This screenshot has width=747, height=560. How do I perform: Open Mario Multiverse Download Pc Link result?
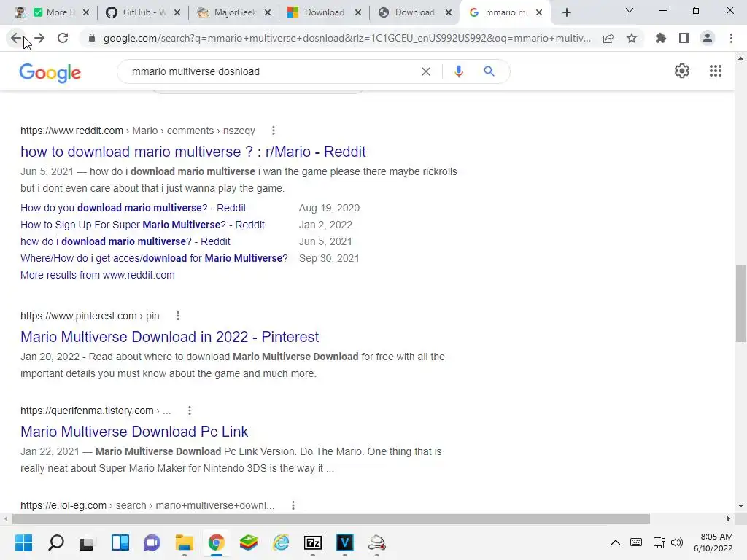pyautogui.click(x=134, y=432)
